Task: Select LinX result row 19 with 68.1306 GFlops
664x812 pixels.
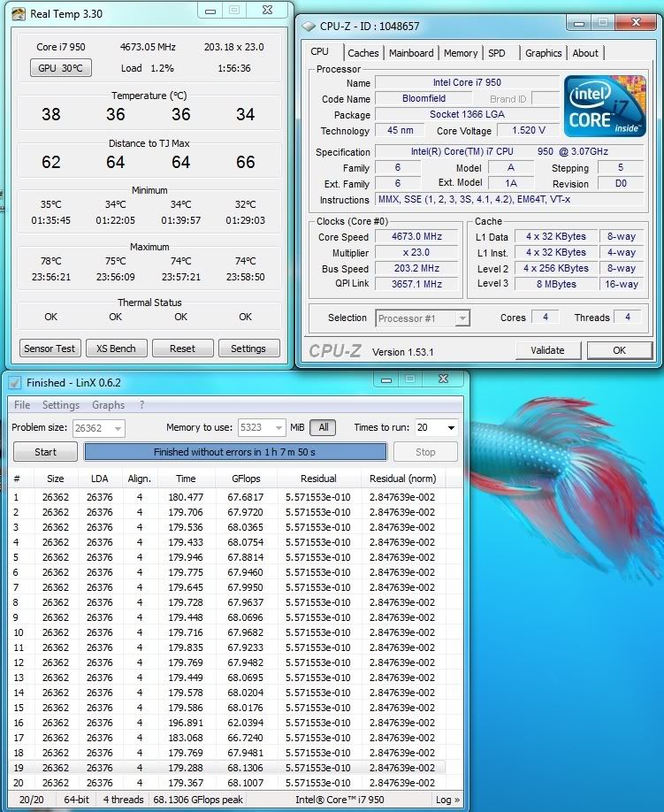Action: pyautogui.click(x=227, y=768)
